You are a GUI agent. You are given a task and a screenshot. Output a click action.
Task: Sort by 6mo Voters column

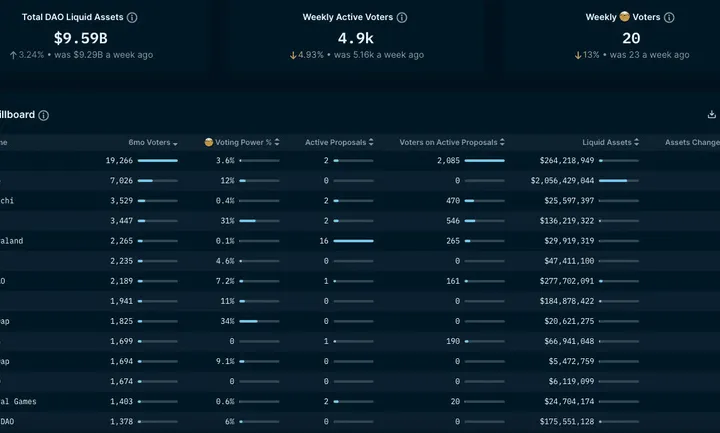tap(176, 143)
